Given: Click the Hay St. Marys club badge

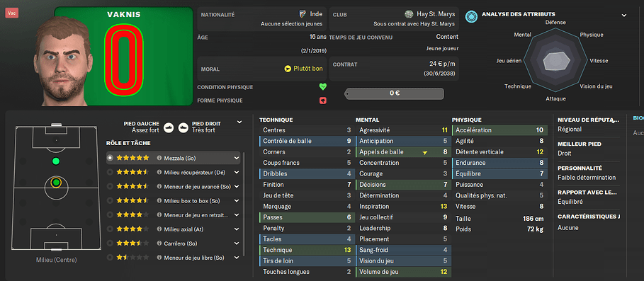Looking at the screenshot, I should coord(408,14).
